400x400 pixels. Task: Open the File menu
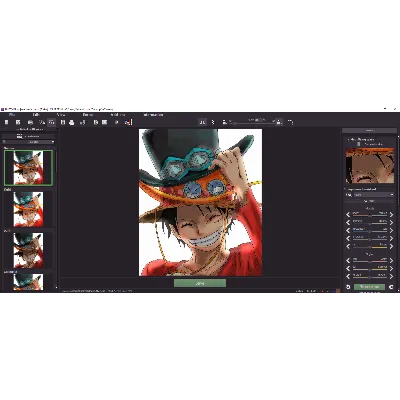tap(12, 115)
